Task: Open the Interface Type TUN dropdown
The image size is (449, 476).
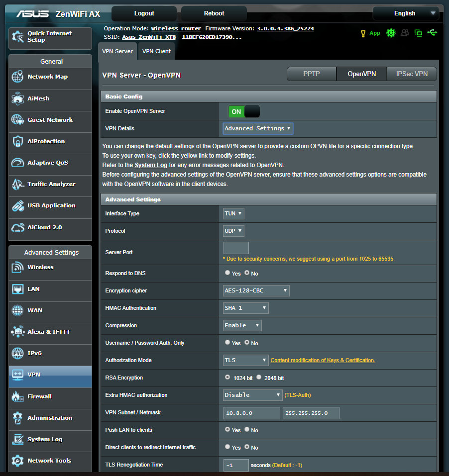Action: tap(233, 213)
